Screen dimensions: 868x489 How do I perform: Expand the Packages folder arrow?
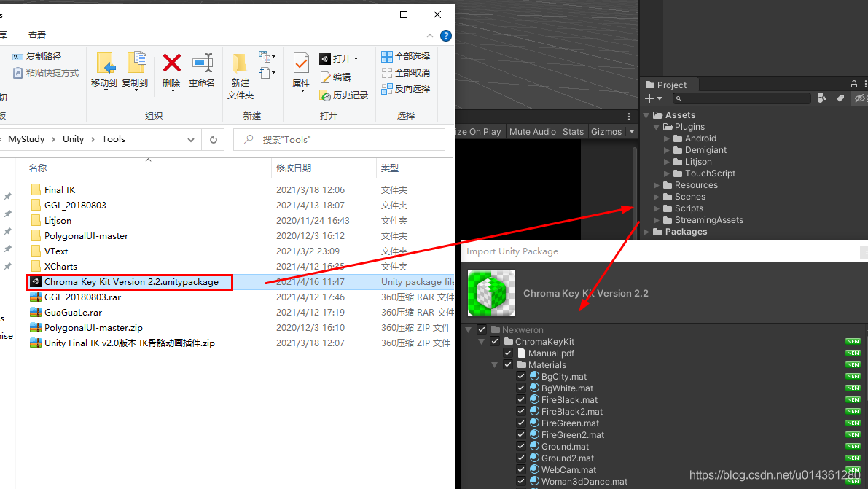click(646, 232)
